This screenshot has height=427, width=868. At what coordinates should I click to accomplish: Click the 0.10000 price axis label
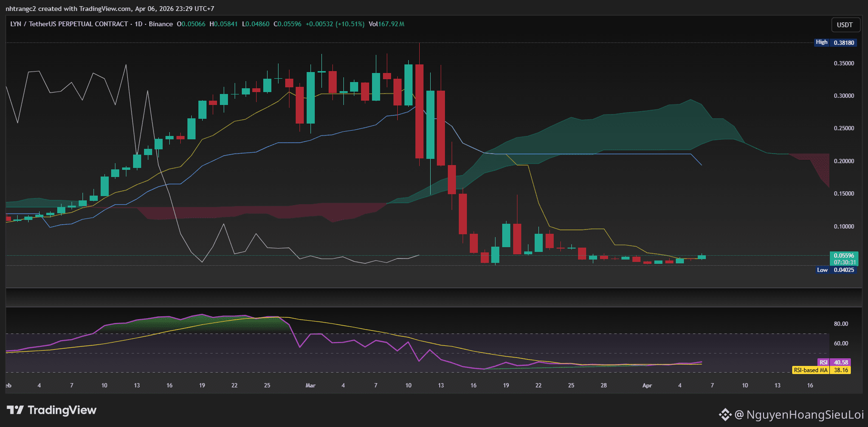click(x=844, y=227)
